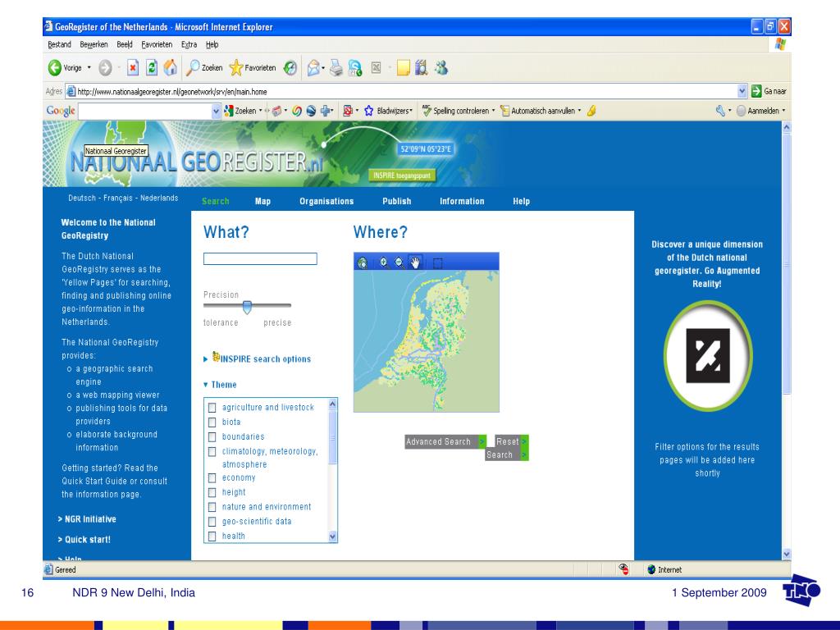This screenshot has height=630, width=840.
Task: Click the grey forward arrow button
Action: [x=105, y=68]
